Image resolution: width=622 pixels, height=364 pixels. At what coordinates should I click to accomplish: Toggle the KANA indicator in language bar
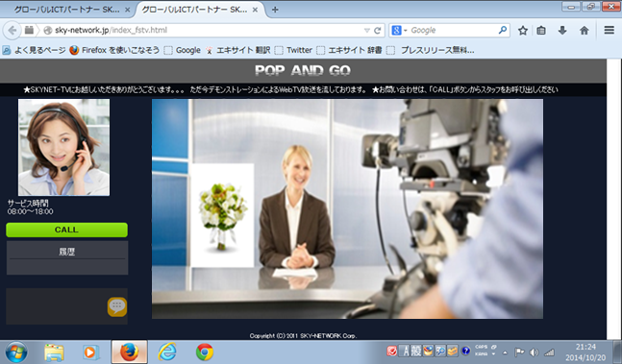482,354
